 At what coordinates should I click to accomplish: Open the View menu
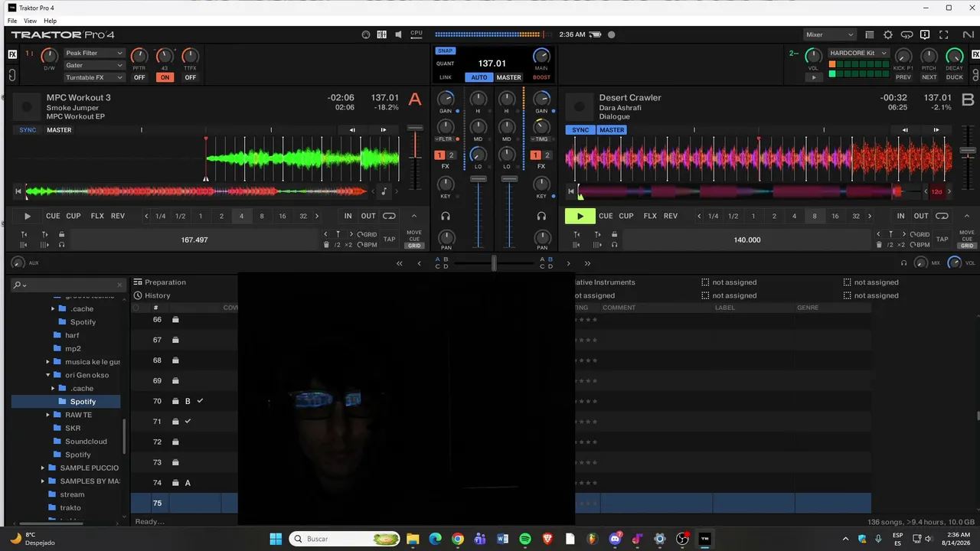pos(30,21)
